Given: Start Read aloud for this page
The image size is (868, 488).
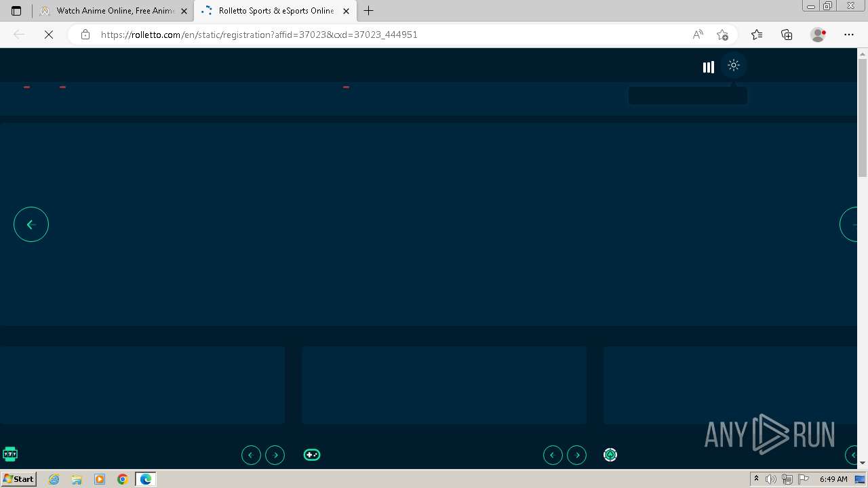Looking at the screenshot, I should pyautogui.click(x=698, y=35).
